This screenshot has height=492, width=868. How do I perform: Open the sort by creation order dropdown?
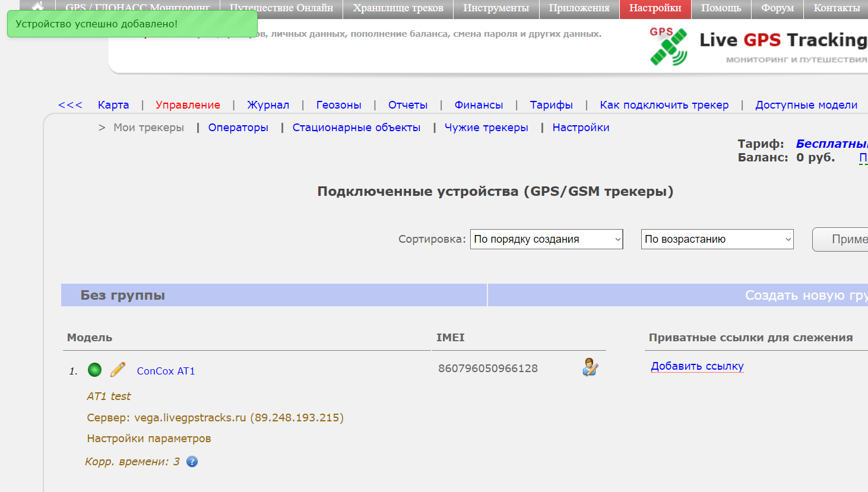click(546, 239)
